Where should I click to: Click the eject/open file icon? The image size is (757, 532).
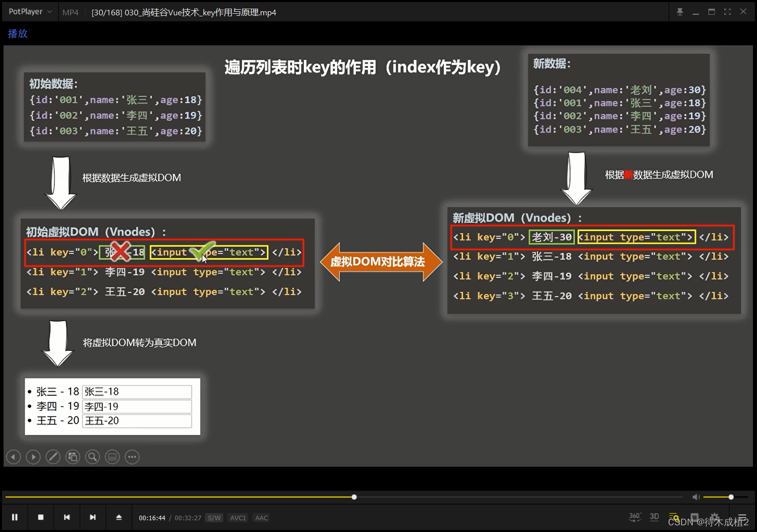click(119, 517)
